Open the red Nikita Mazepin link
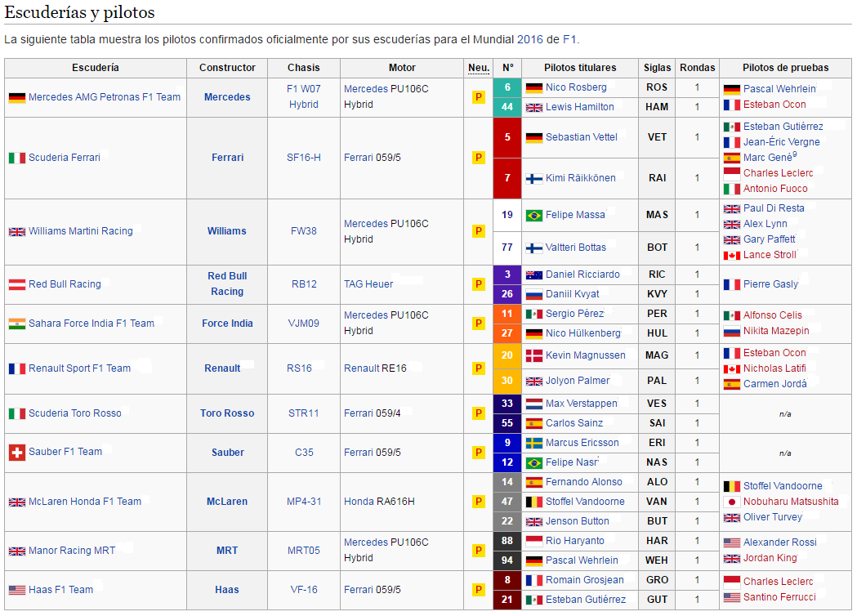The height and width of the screenshot is (616, 857). tap(776, 331)
